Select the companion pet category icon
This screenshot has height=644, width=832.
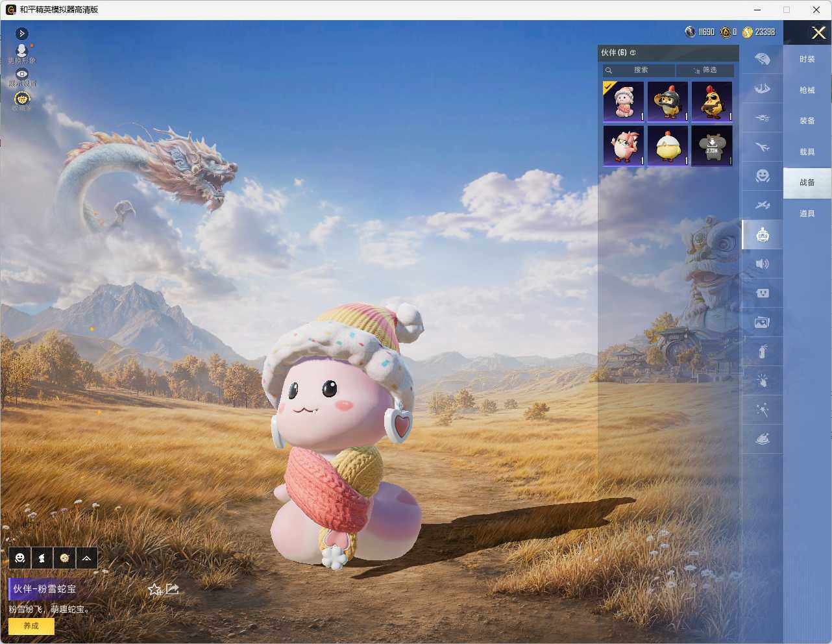(x=763, y=235)
